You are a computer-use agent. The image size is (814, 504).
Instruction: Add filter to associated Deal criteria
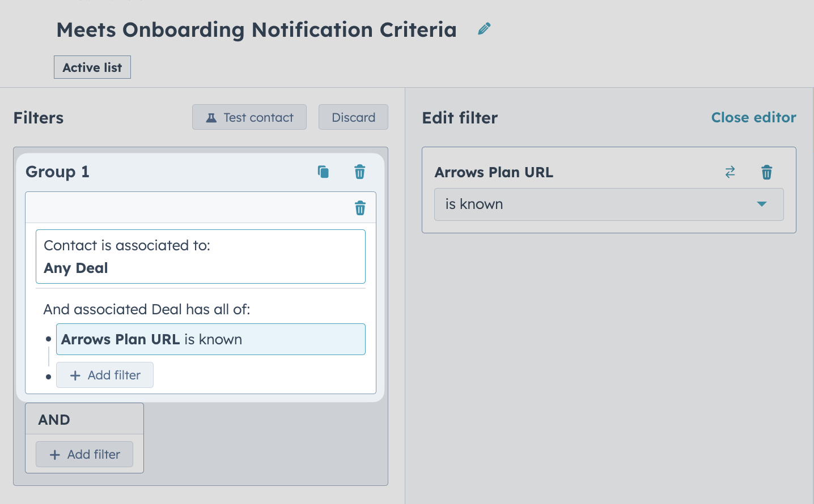(x=105, y=375)
